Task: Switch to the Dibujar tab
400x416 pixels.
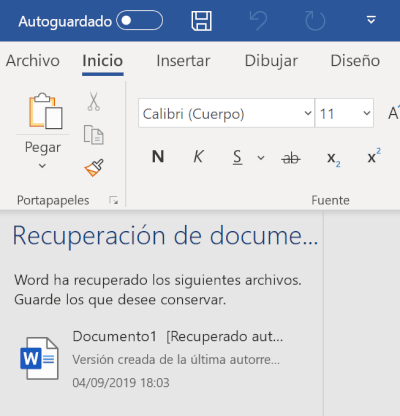Action: (271, 61)
